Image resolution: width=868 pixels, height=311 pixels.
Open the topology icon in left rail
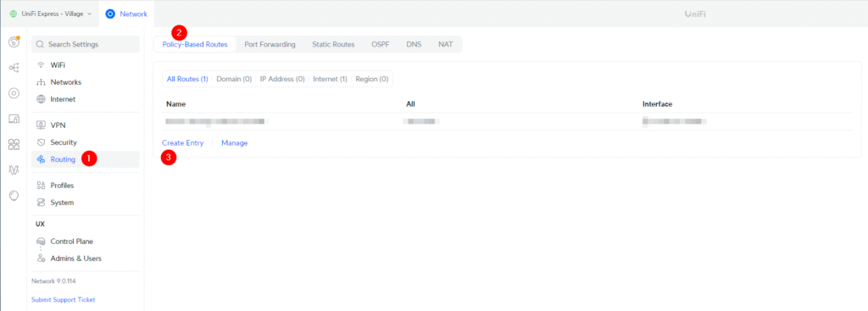[14, 68]
